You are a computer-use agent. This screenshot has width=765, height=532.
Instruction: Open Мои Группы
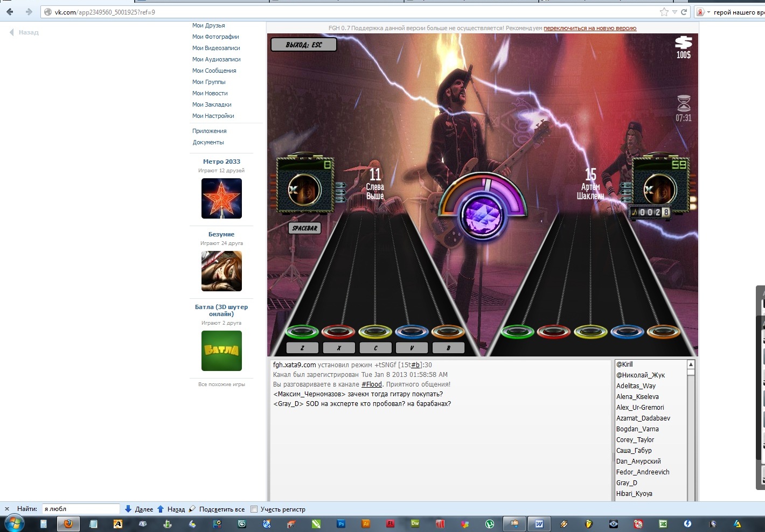tap(209, 82)
